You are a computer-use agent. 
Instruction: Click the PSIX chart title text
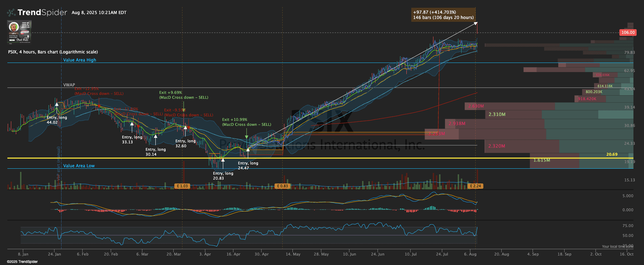[x=53, y=52]
